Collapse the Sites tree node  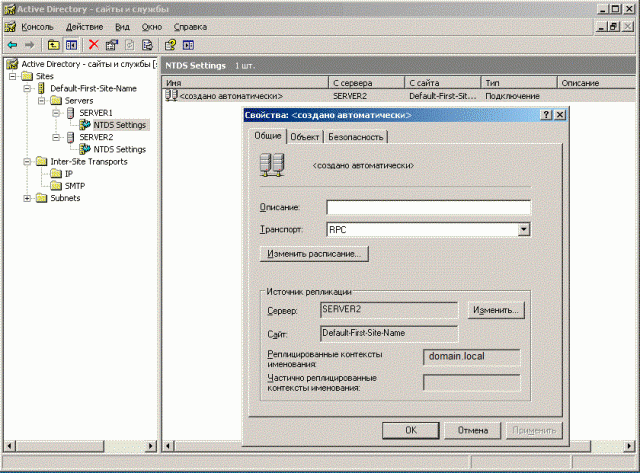(13, 76)
